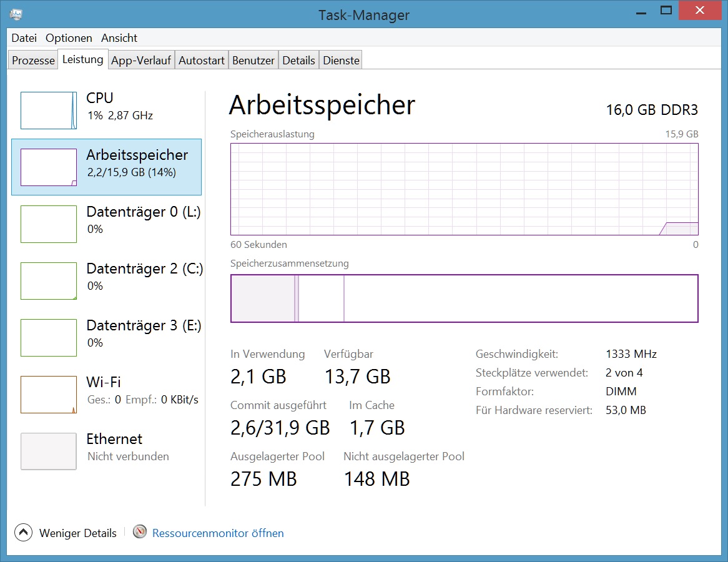This screenshot has height=562, width=728.
Task: Go to the Autostart tab
Action: 202,61
